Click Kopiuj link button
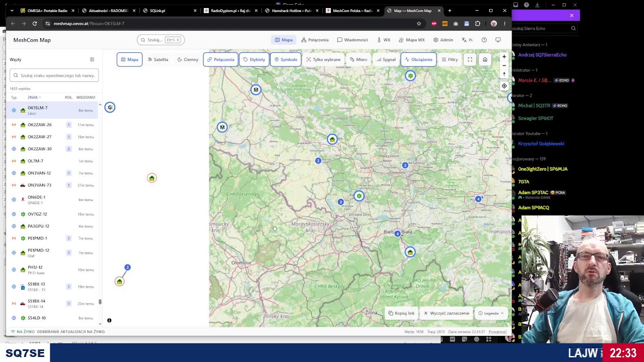The width and height of the screenshot is (644, 362). point(401,313)
